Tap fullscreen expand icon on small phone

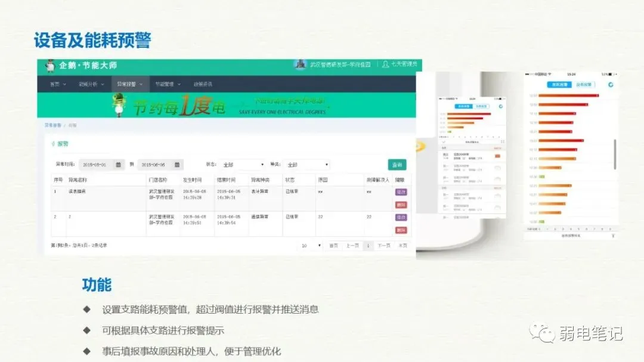click(x=502, y=142)
